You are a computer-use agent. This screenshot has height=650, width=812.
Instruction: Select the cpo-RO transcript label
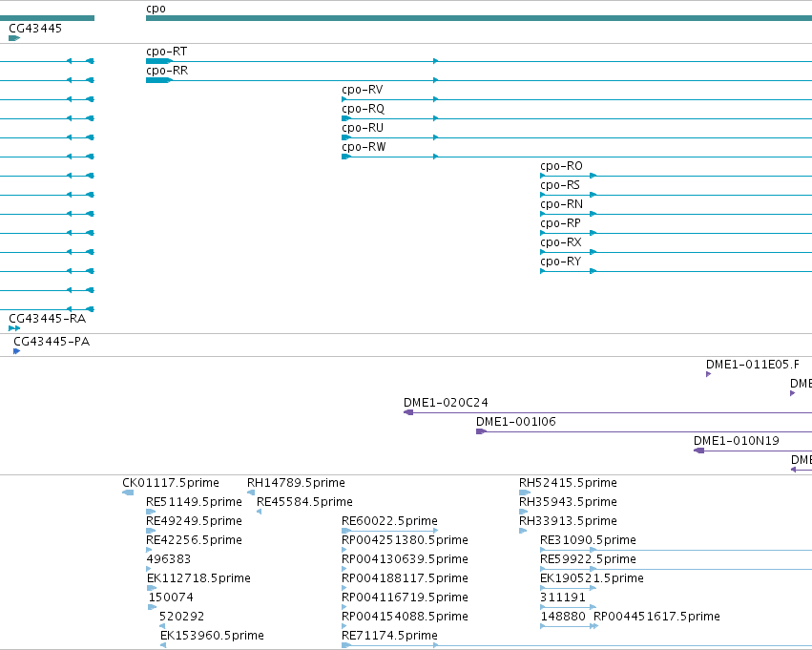coord(561,166)
